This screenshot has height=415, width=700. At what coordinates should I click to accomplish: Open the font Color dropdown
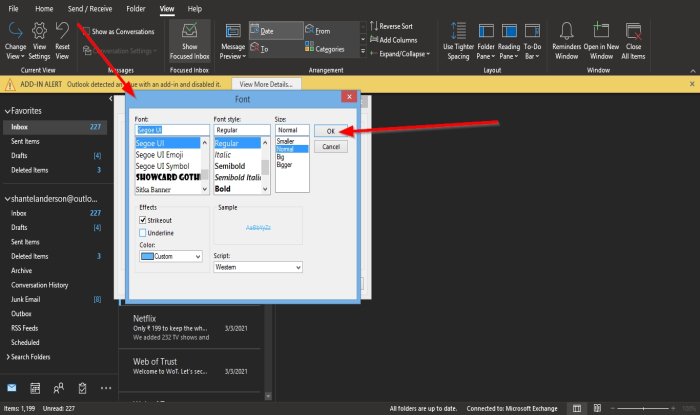(x=169, y=257)
